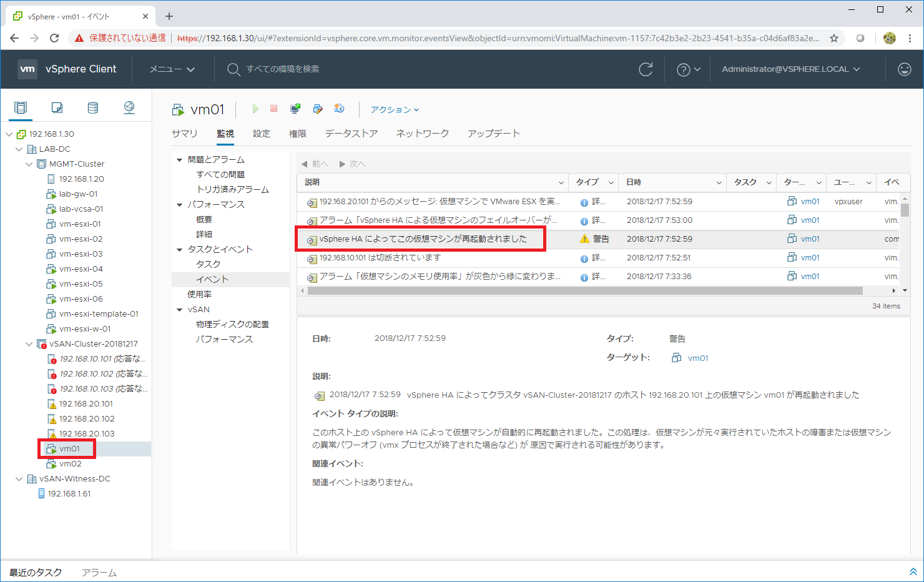Bookmark this page with the star icon
The height and width of the screenshot is (582, 924).
(x=834, y=38)
